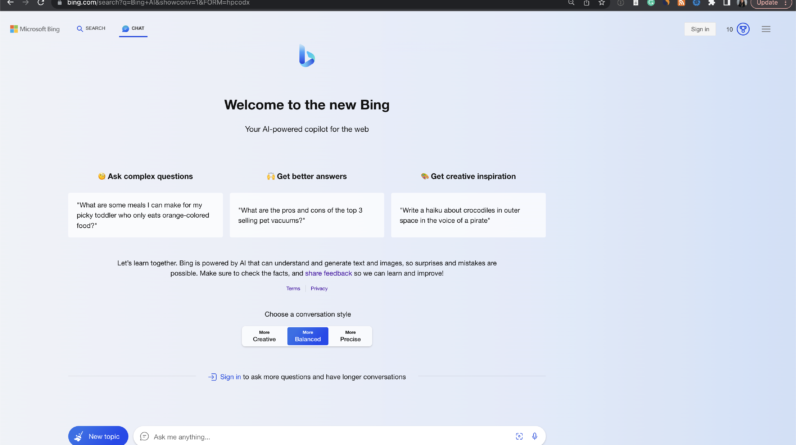
Task: Bookmark this page with the star icon
Action: (x=602, y=3)
